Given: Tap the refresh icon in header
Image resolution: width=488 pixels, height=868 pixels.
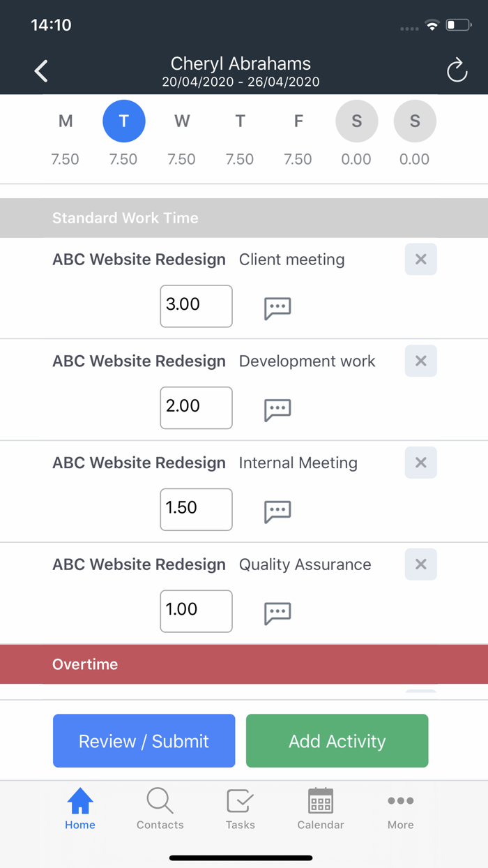Looking at the screenshot, I should (457, 70).
